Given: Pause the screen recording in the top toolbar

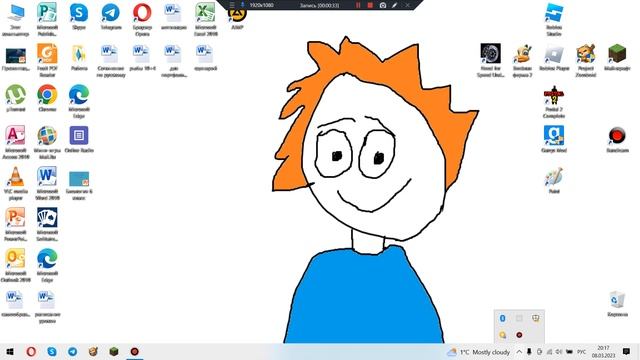Looking at the screenshot, I should pos(358,5).
